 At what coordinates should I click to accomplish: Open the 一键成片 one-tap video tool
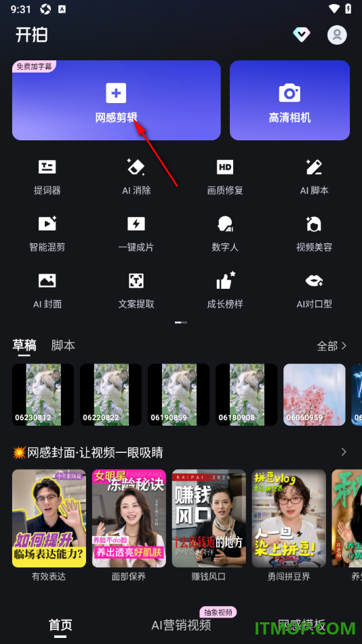[136, 234]
